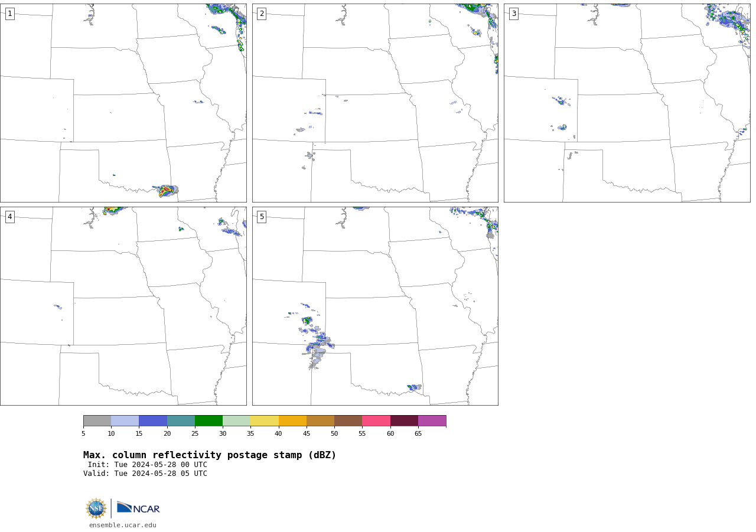This screenshot has height=532, width=756.
Task: Click the colorbar tick label 15
Action: (x=139, y=434)
